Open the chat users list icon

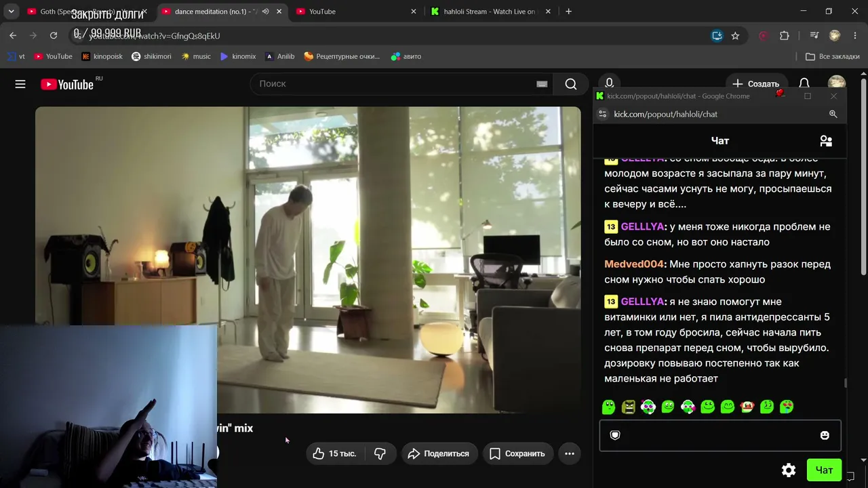coord(826,141)
